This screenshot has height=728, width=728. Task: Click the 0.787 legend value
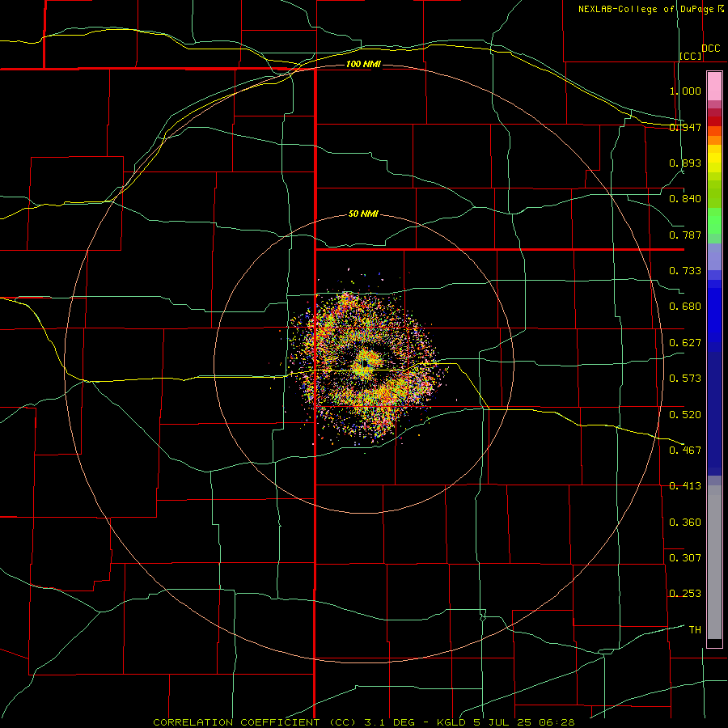coord(685,235)
